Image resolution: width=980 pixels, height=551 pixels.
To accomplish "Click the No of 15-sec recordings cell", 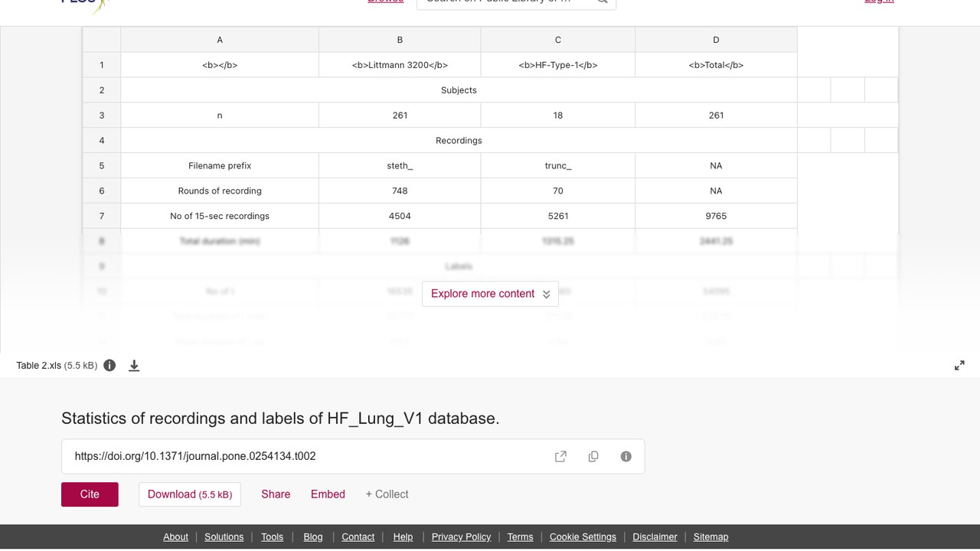I will click(x=220, y=217).
